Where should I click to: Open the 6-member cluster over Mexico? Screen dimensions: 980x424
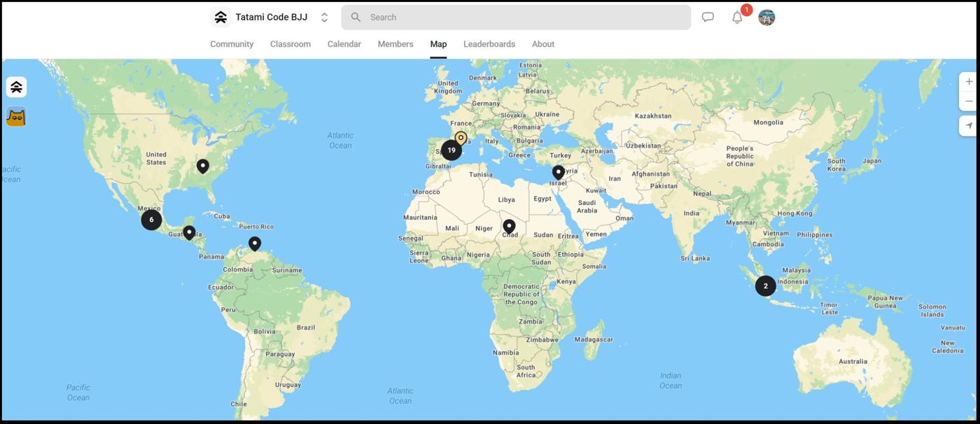pyautogui.click(x=151, y=220)
